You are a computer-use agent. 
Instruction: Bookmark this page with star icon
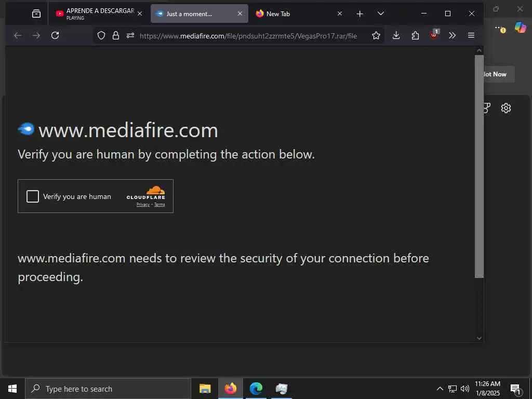376,35
